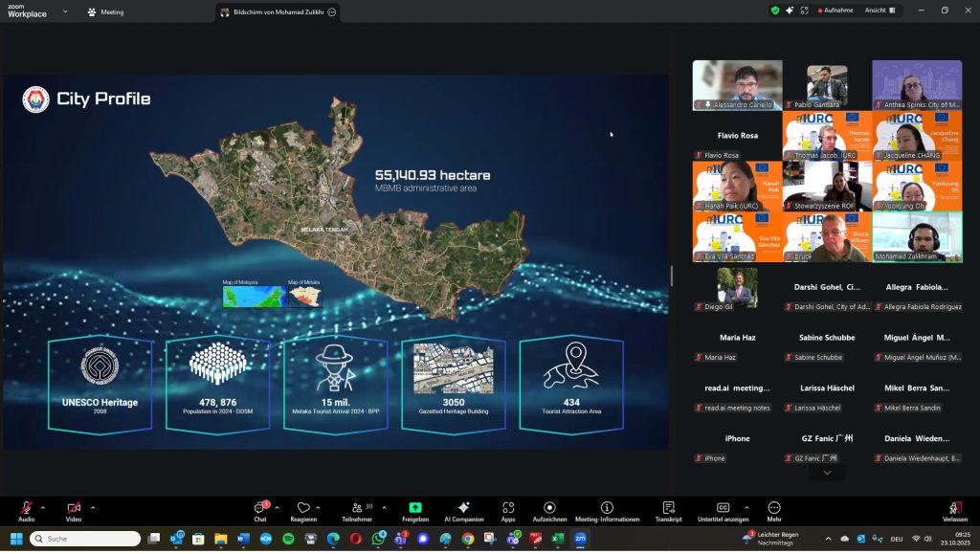980x554 pixels.
Task: Switch to the Meeting tab
Action: coord(106,12)
